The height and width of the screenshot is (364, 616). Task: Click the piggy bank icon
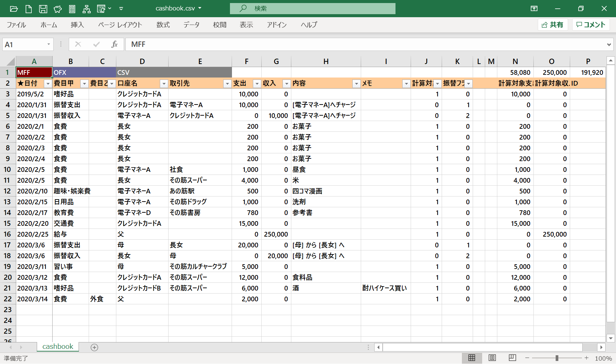(x=58, y=9)
